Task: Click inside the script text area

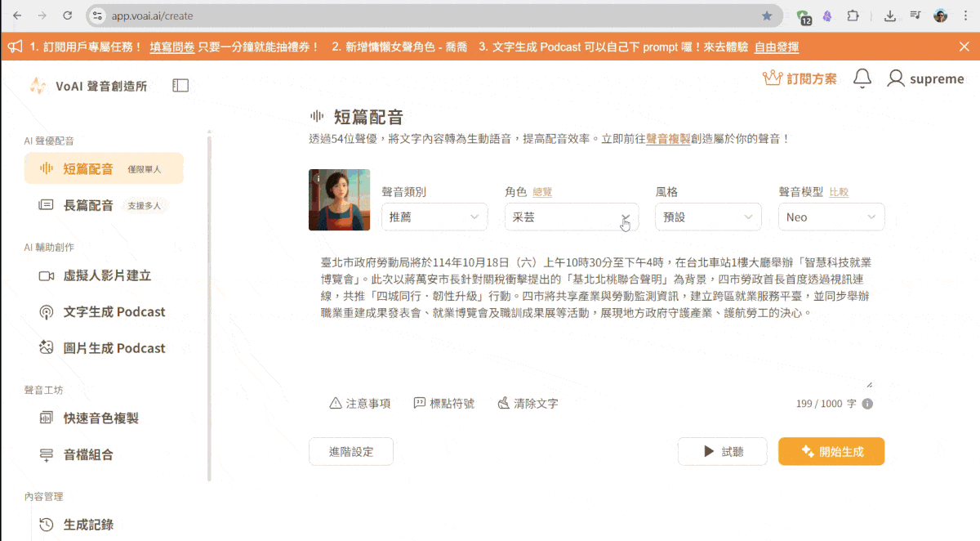Action: pos(596,320)
